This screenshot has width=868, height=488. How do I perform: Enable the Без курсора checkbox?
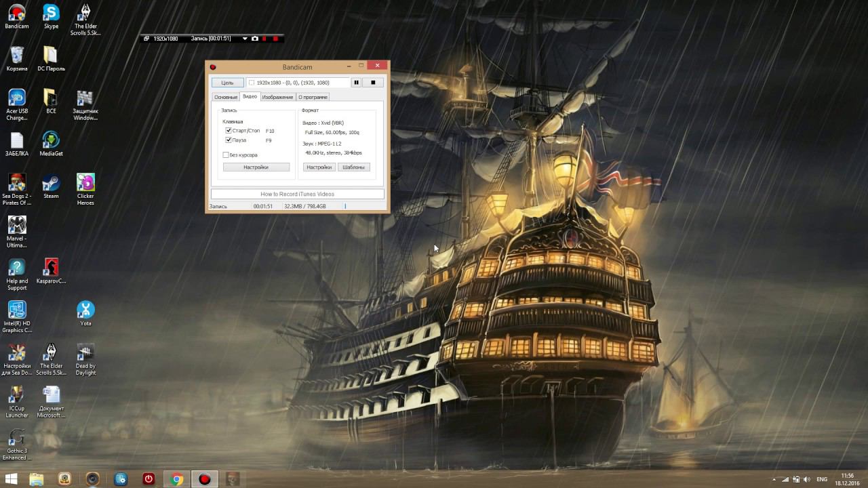[x=226, y=155]
